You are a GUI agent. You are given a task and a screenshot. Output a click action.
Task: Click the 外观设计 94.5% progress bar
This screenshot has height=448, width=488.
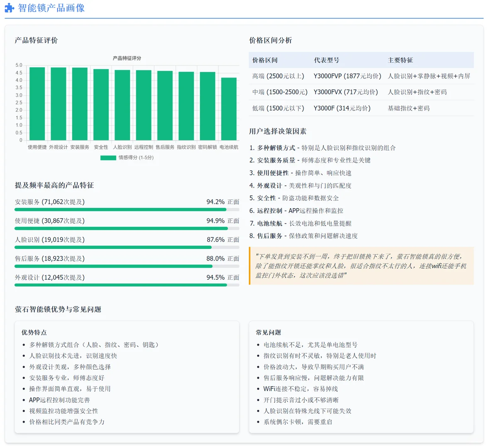(x=127, y=285)
